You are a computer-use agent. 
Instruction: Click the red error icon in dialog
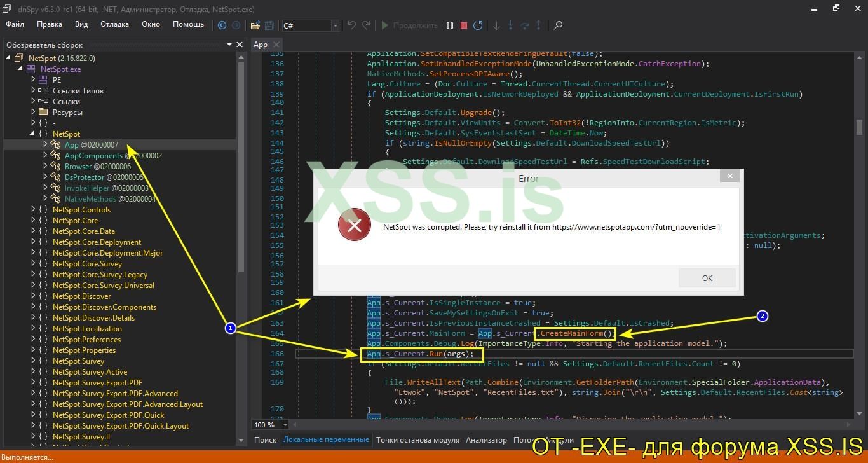point(355,225)
